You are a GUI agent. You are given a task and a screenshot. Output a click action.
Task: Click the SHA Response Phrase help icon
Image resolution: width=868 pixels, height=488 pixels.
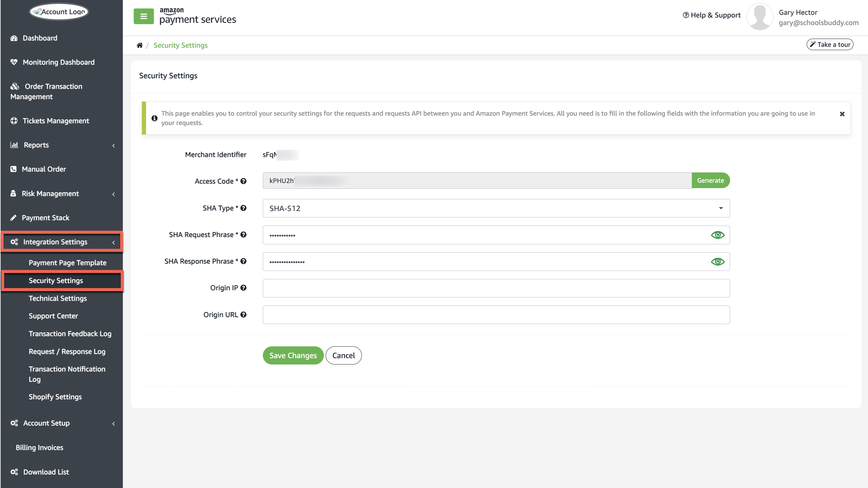point(243,262)
